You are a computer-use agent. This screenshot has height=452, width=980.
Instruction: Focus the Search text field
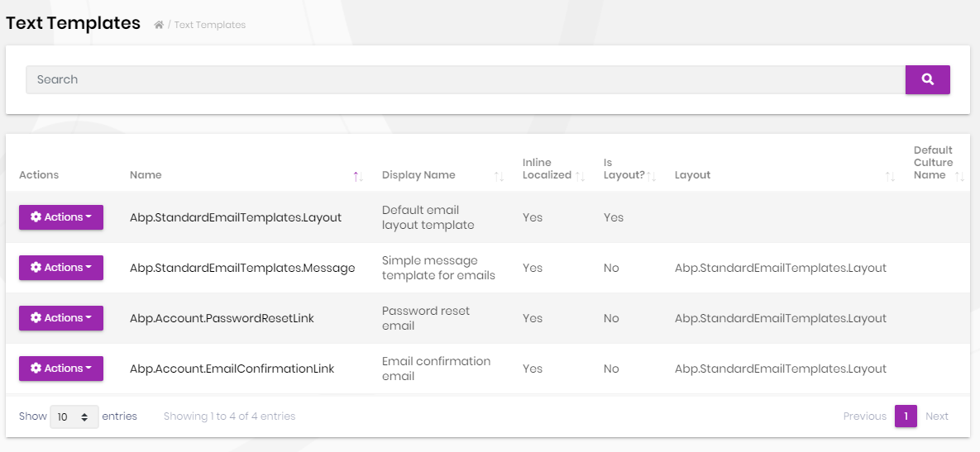465,79
